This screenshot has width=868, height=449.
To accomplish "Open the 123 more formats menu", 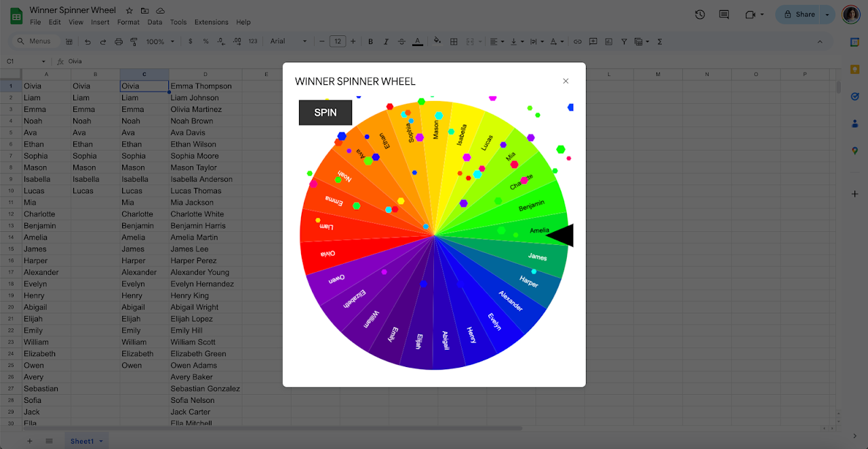I will point(253,42).
